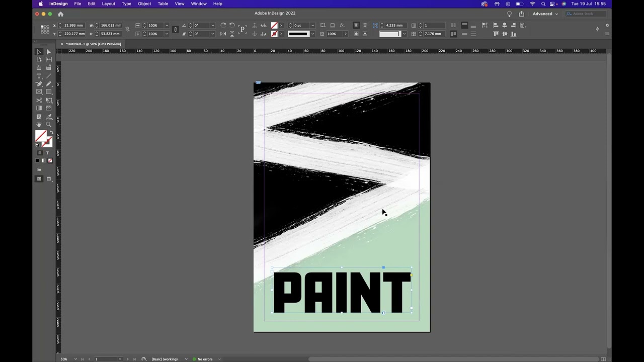Image resolution: width=644 pixels, height=362 pixels.
Task: Open the zoom level 50% dropdown
Action: pos(75,359)
